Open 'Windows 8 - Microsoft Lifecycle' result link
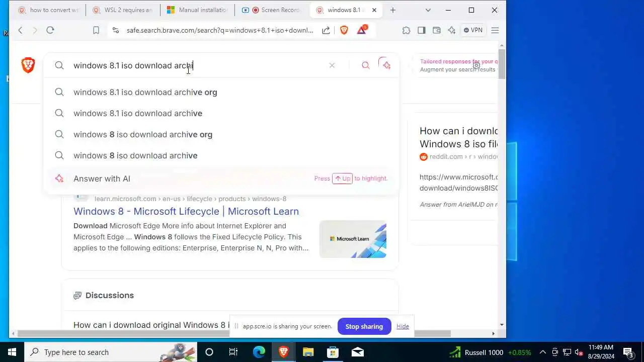 [186, 211]
